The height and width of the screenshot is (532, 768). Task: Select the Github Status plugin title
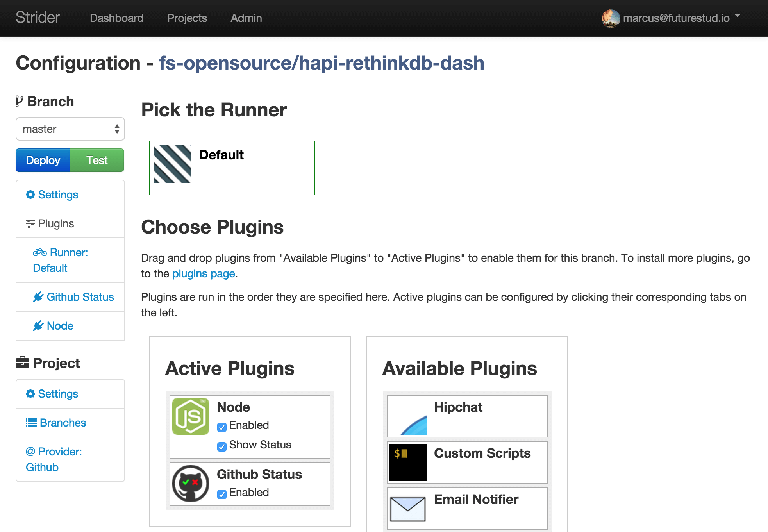tap(259, 474)
